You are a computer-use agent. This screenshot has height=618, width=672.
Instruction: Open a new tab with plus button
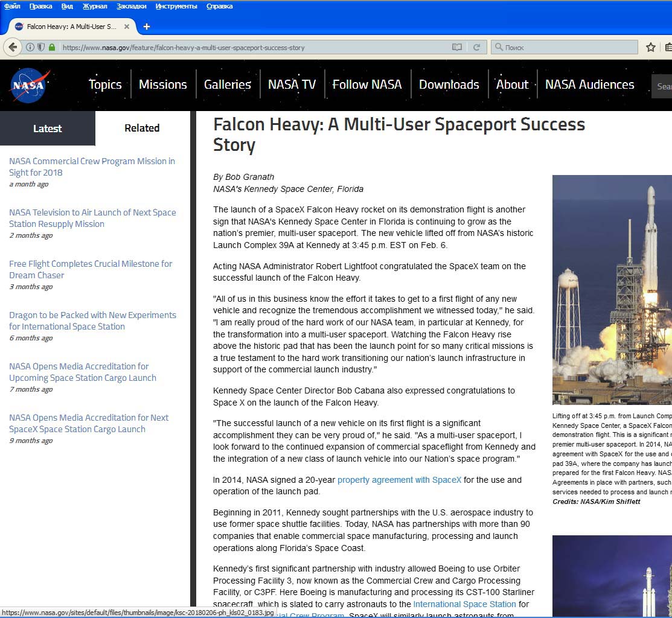tap(147, 27)
